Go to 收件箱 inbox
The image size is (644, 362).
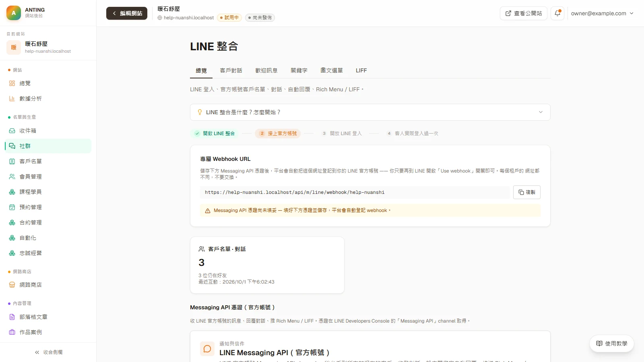click(x=48, y=131)
